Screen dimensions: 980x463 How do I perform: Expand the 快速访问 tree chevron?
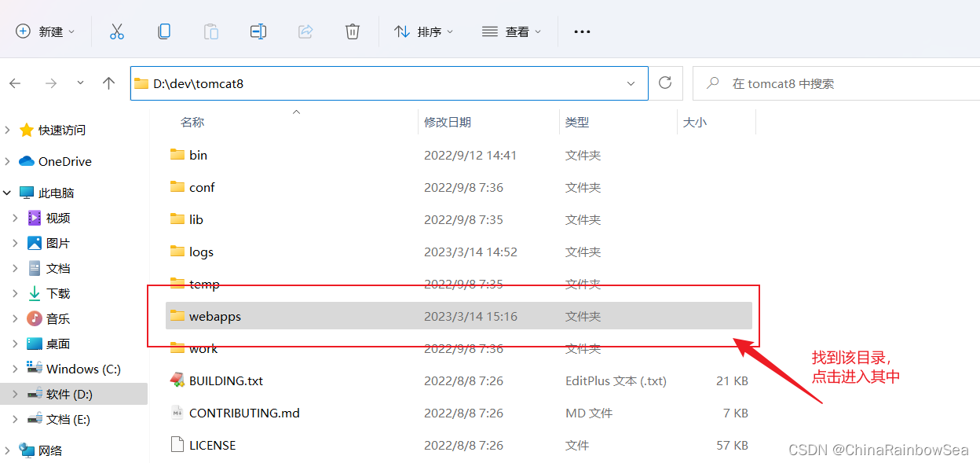pos(7,130)
